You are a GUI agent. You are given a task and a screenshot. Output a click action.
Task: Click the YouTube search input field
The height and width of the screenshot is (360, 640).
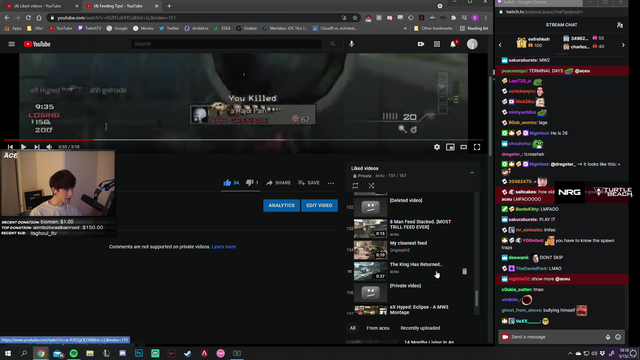point(227,44)
